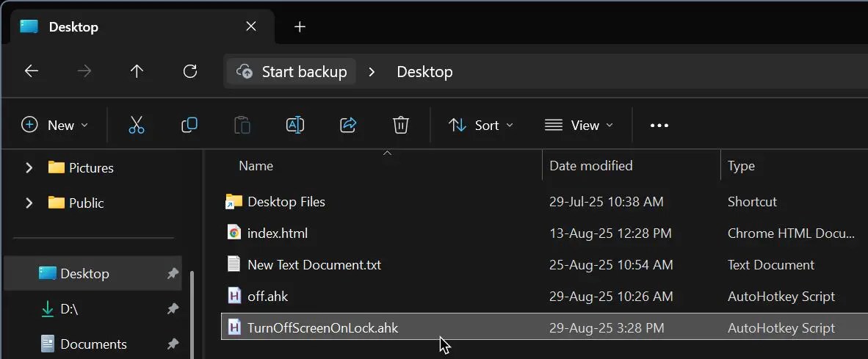
Task: Unpin Desktop using its pin icon
Action: (x=173, y=273)
